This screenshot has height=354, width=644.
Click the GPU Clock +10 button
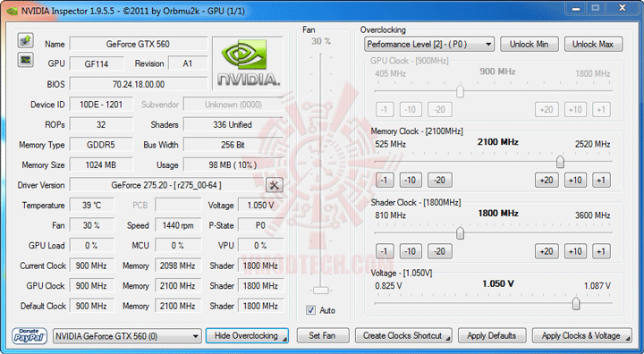click(575, 109)
